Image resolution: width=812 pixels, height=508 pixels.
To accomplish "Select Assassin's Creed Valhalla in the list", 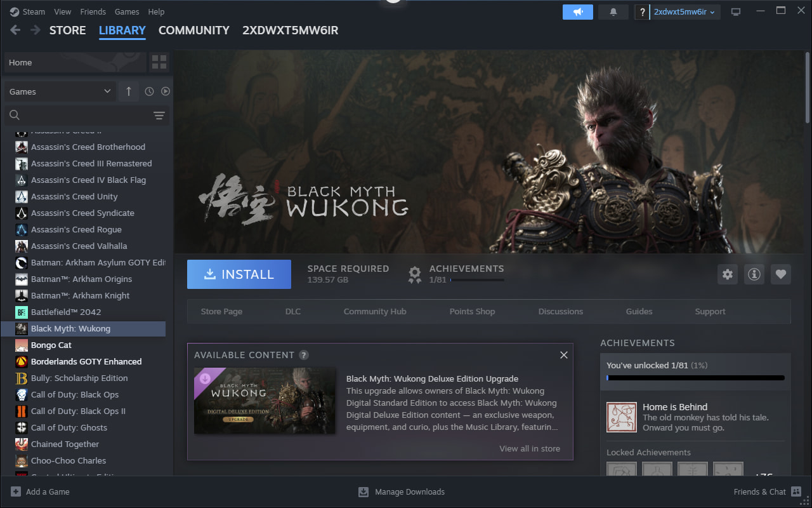I will (83, 246).
